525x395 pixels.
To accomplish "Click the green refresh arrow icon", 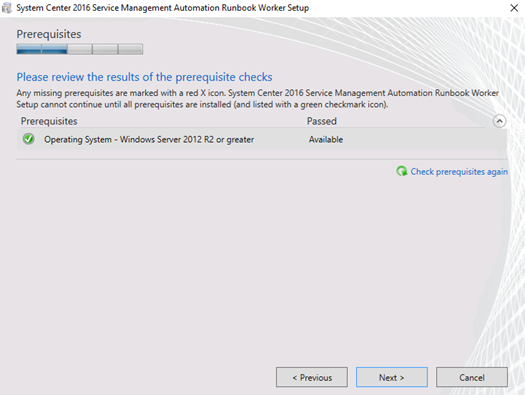I will tap(401, 171).
